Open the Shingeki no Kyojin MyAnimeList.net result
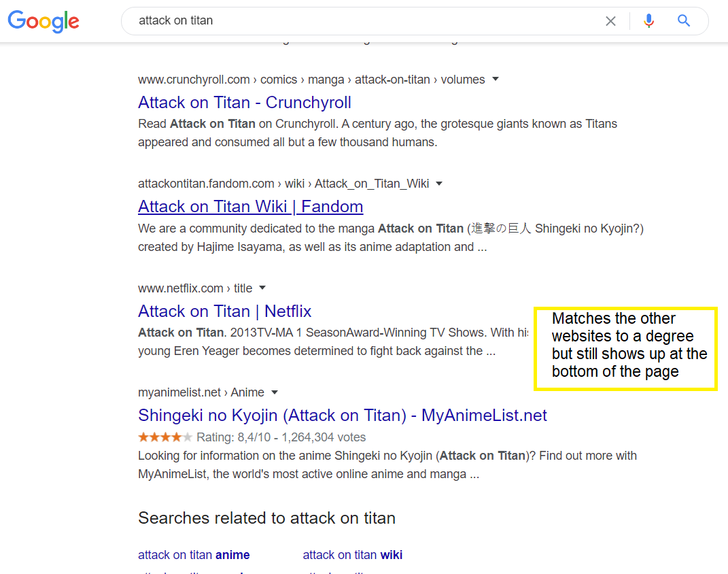 (342, 415)
